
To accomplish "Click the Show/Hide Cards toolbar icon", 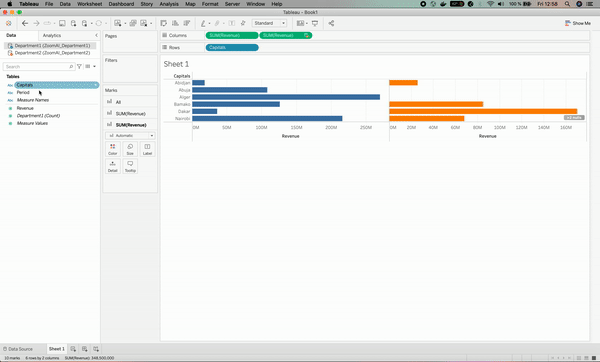I will [300, 23].
